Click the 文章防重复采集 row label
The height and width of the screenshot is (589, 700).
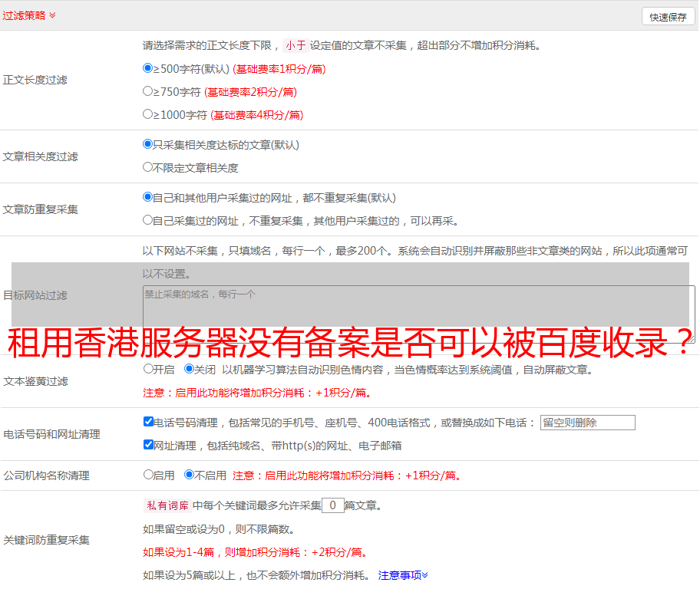(40, 209)
